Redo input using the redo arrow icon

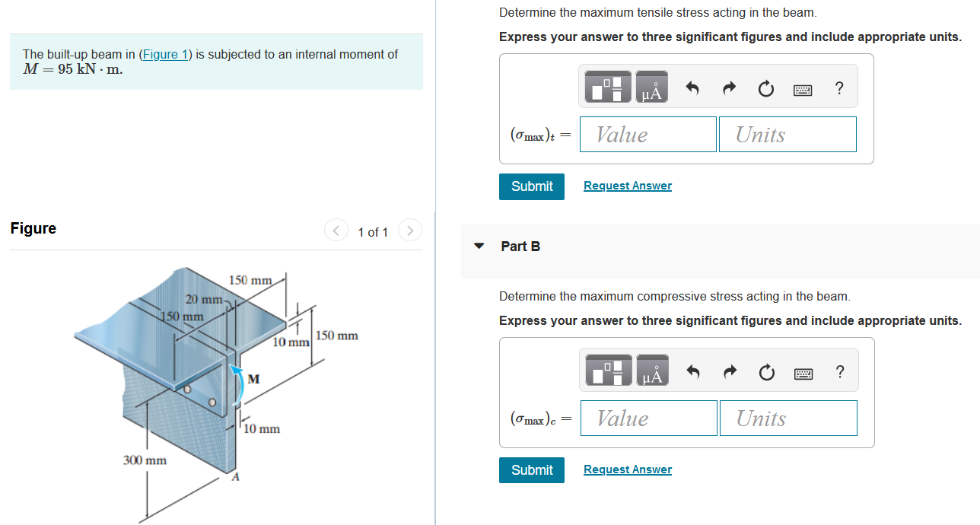point(728,87)
